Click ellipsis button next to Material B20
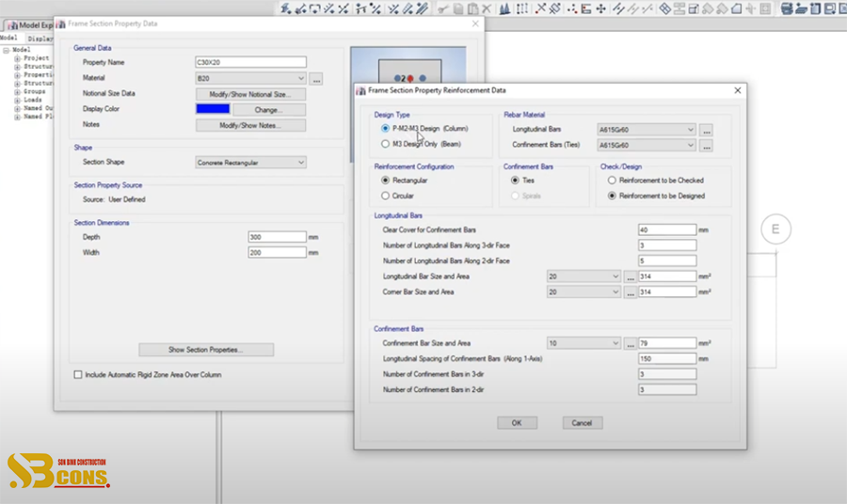This screenshot has width=847, height=504. click(x=316, y=79)
